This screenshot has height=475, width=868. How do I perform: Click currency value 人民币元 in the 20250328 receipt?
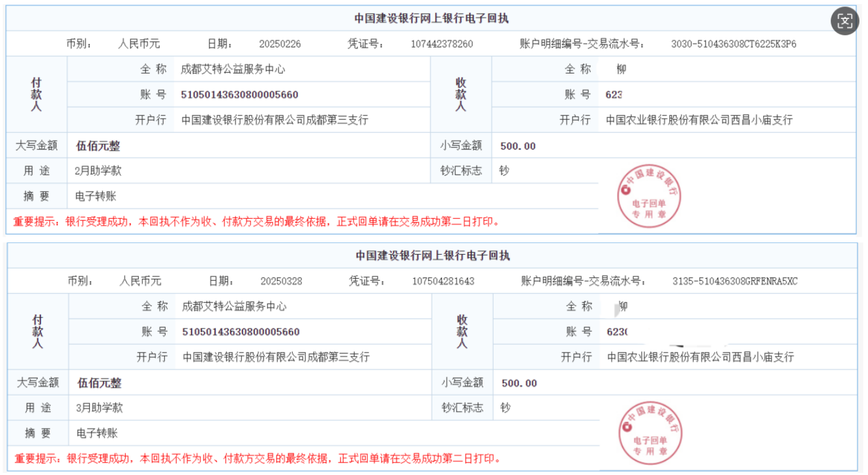140,281
